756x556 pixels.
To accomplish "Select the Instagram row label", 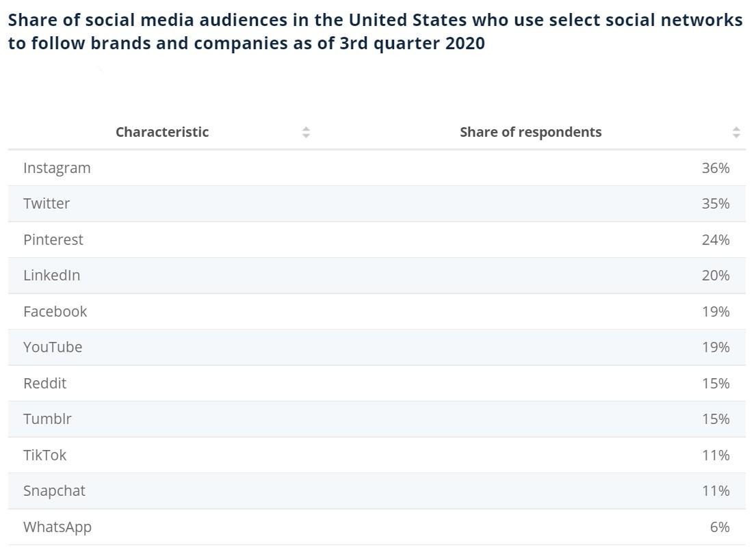I will [57, 168].
